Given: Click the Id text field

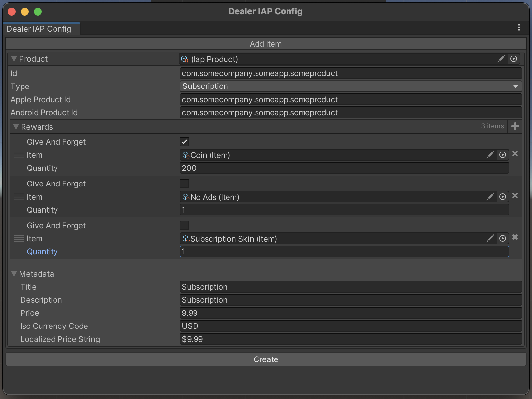Looking at the screenshot, I should coord(351,73).
